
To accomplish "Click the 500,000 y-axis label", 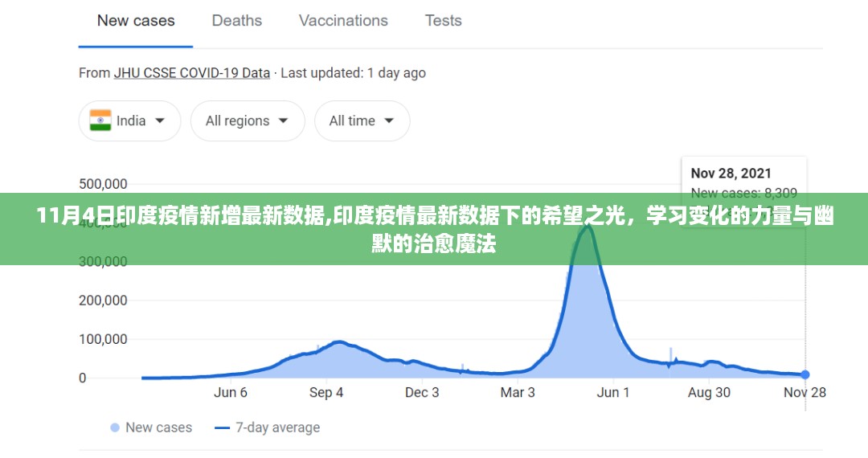I will point(103,184).
